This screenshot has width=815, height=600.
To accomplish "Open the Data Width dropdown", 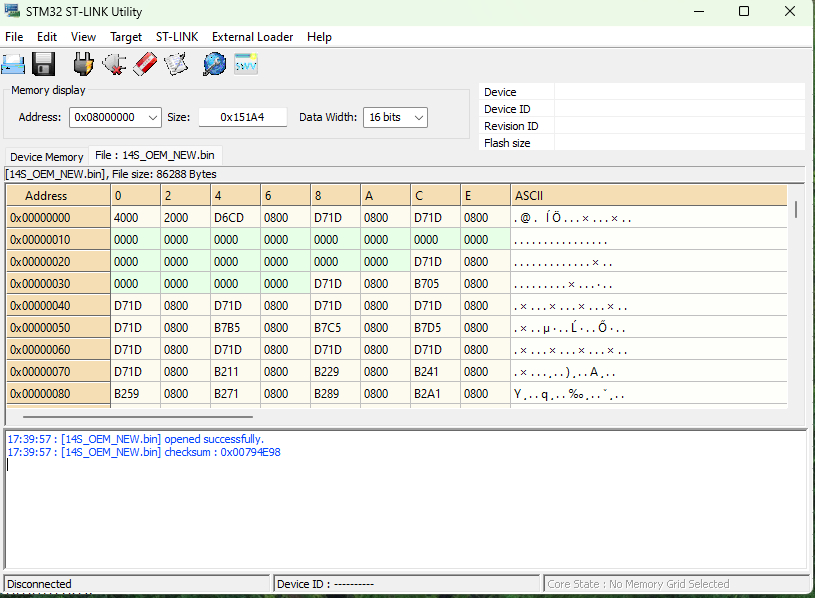I will (418, 118).
